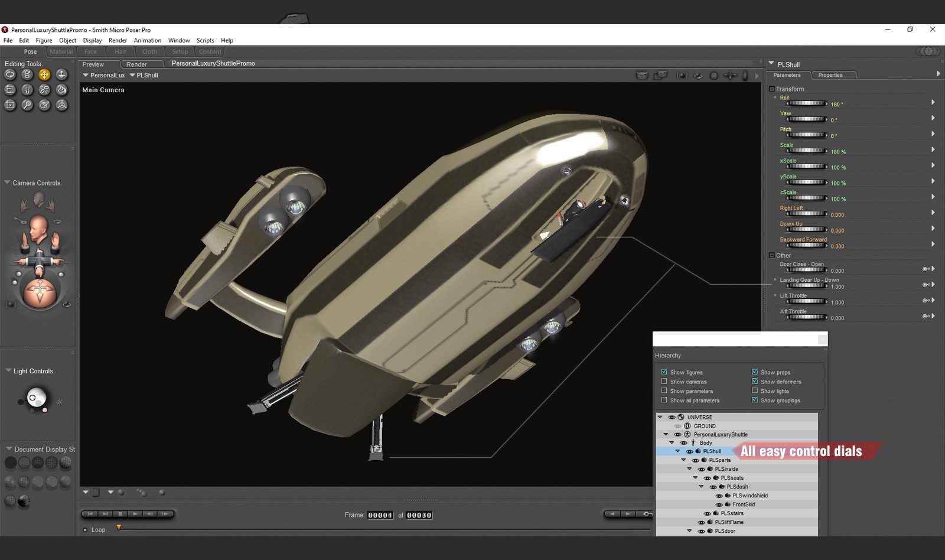Collapse the Camera Controls panel triangle
Viewport: 945px width, 560px height.
pyautogui.click(x=7, y=183)
